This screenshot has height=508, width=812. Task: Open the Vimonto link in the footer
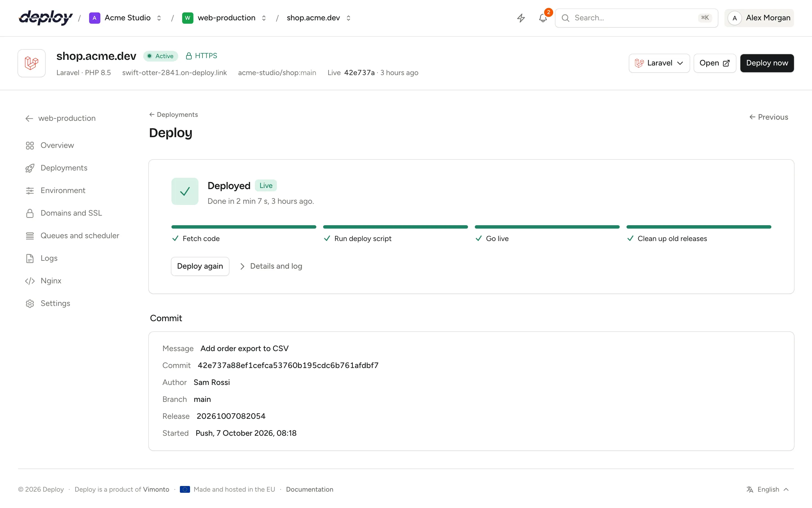(x=156, y=489)
